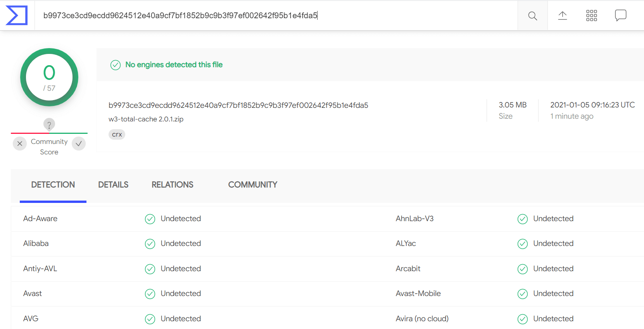Click the Alibaba undetected check icon

click(x=150, y=244)
